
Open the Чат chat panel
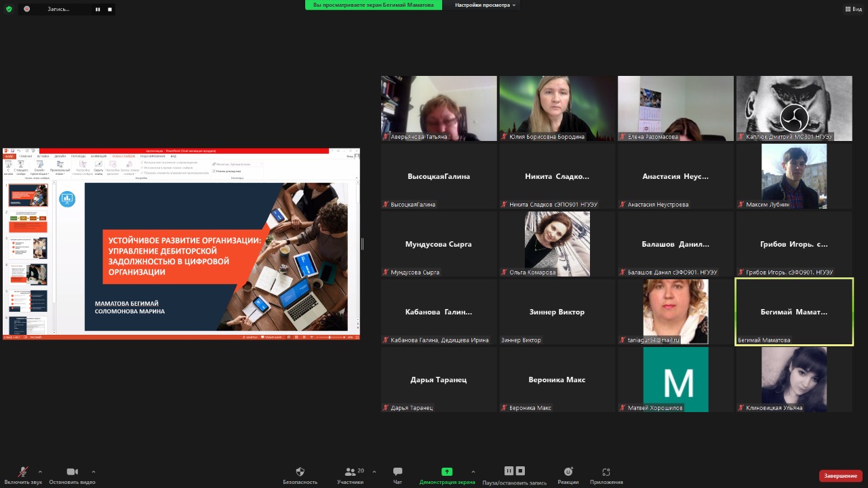pos(397,472)
